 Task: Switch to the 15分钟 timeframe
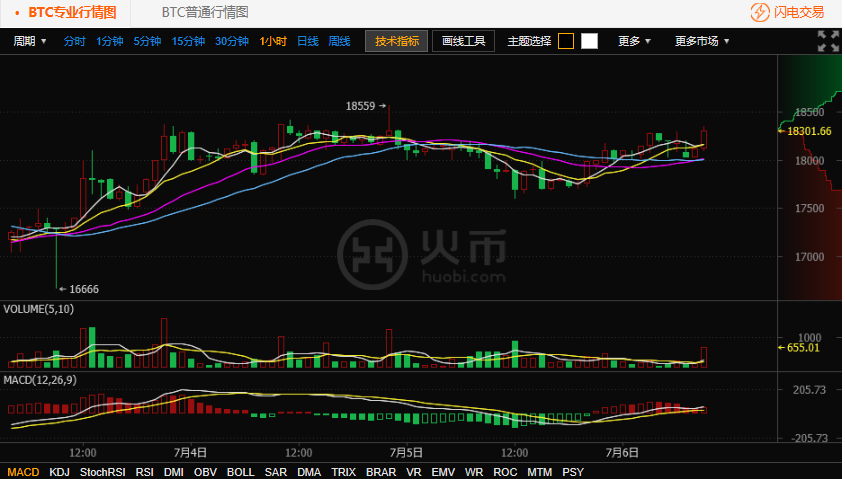tap(188, 41)
